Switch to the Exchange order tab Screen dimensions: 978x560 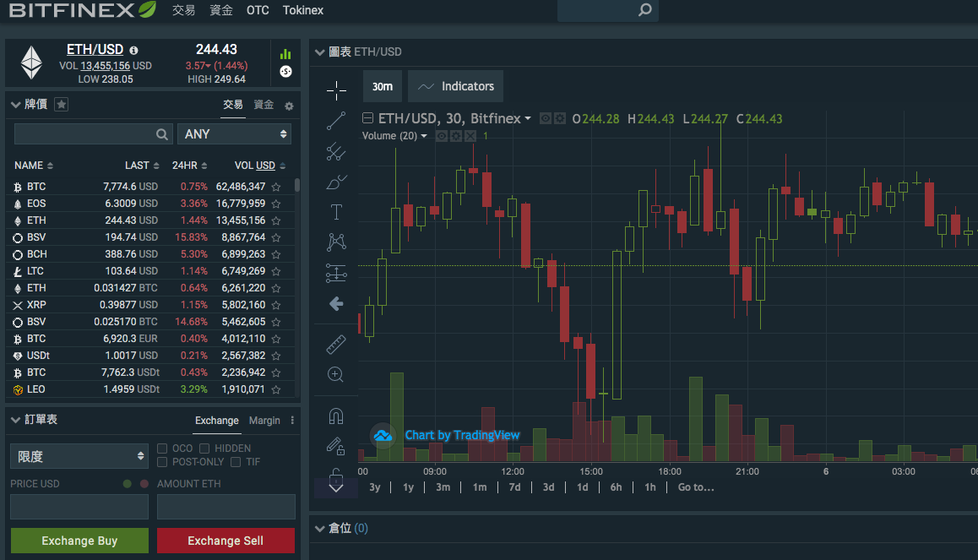216,421
